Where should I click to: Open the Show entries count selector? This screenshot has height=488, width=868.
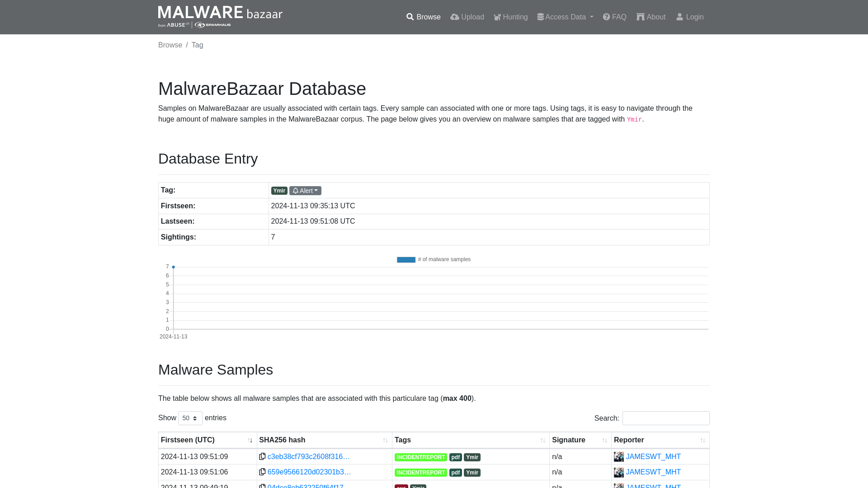click(x=190, y=418)
